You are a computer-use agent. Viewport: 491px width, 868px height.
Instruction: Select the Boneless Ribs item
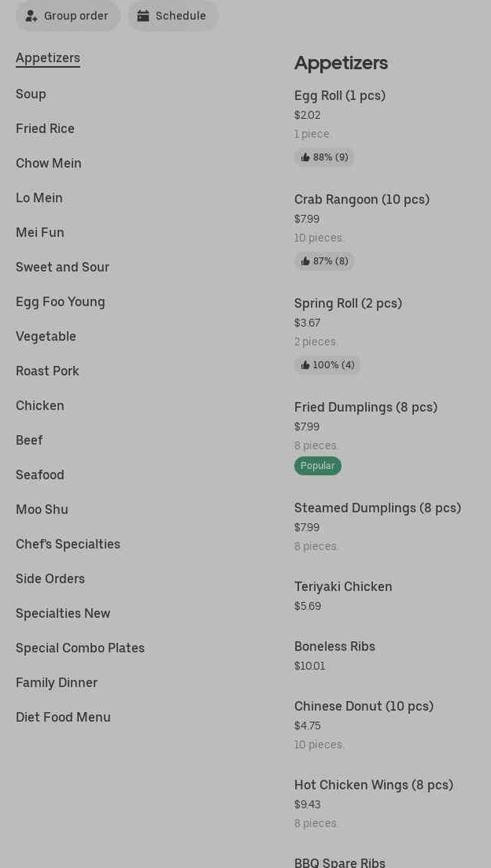pyautogui.click(x=334, y=647)
